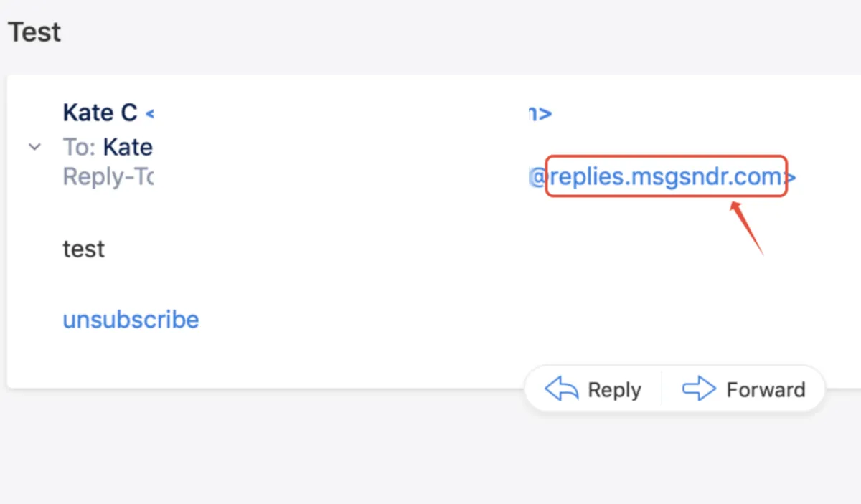
Task: Click the To: label
Action: tap(79, 148)
